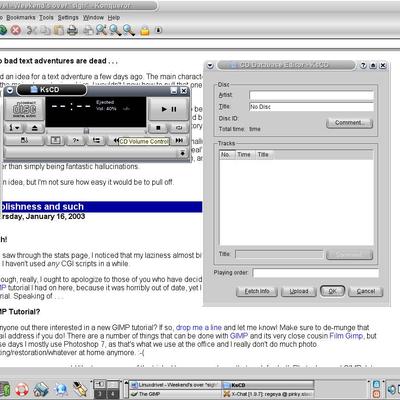
Task: Click the Compact Disc logo button in KsCD
Action: 24,109
